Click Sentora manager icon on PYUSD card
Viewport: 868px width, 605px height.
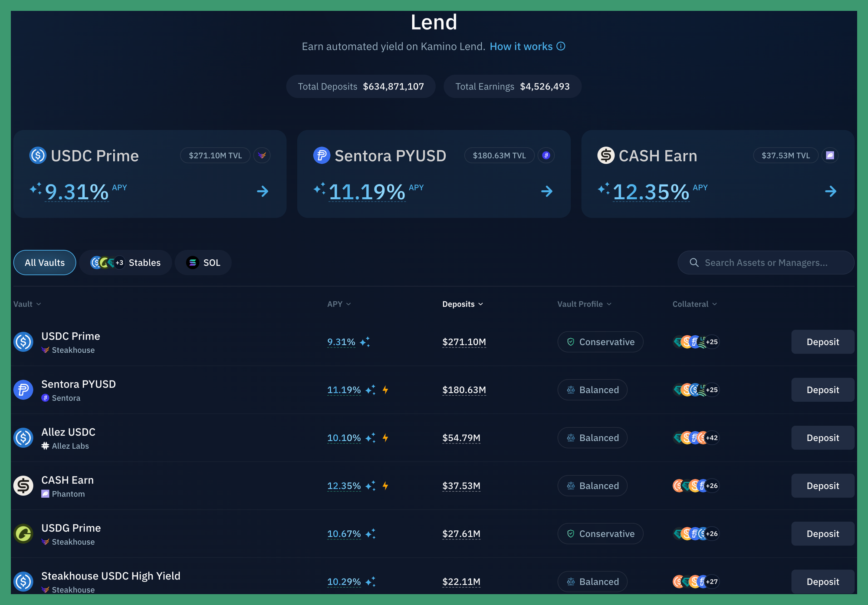[546, 155]
